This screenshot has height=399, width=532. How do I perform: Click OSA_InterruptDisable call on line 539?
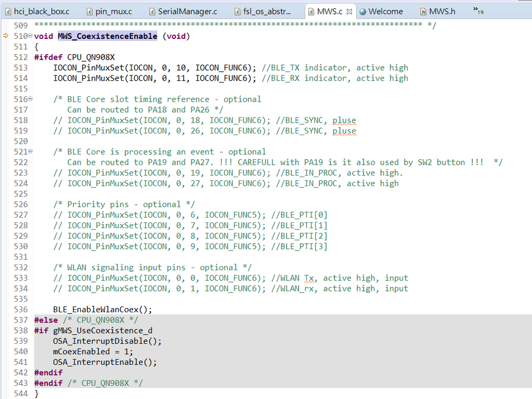coord(107,341)
